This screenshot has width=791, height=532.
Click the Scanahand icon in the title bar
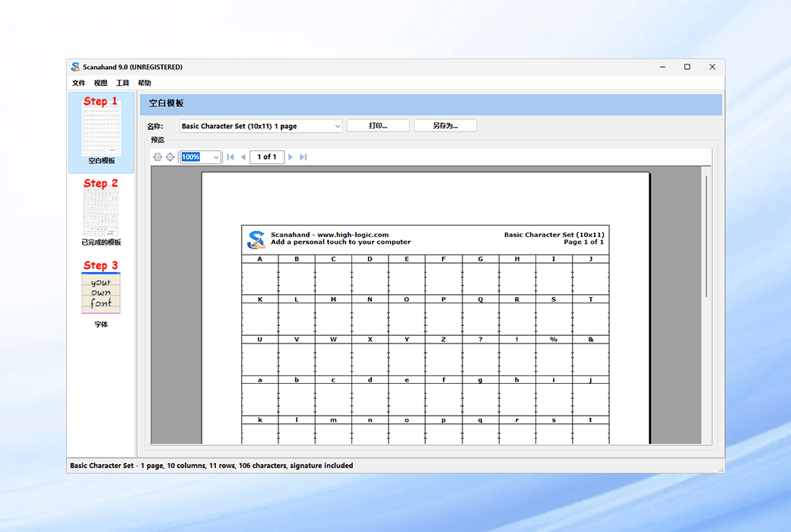pyautogui.click(x=75, y=67)
